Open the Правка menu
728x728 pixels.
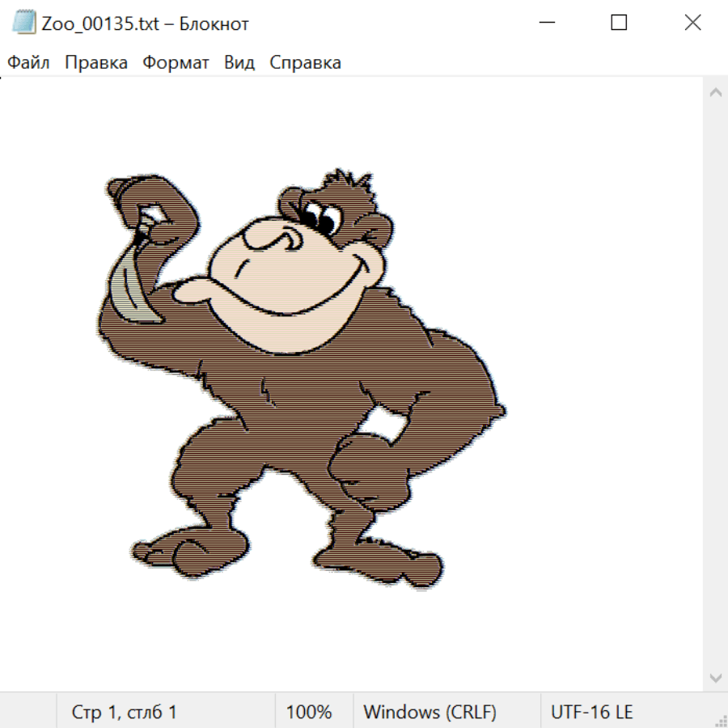tap(96, 63)
